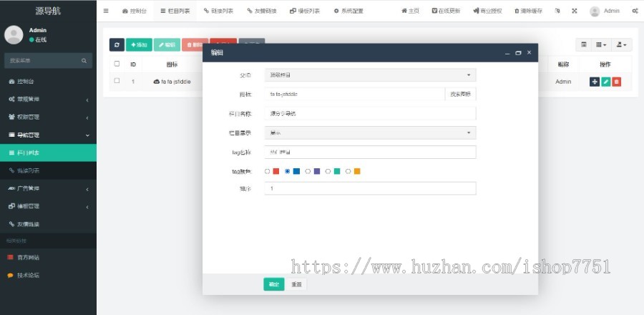The width and height of the screenshot is (644, 315).
Task: Click the magnifier icon in sidebar search
Action: pyautogui.click(x=84, y=61)
